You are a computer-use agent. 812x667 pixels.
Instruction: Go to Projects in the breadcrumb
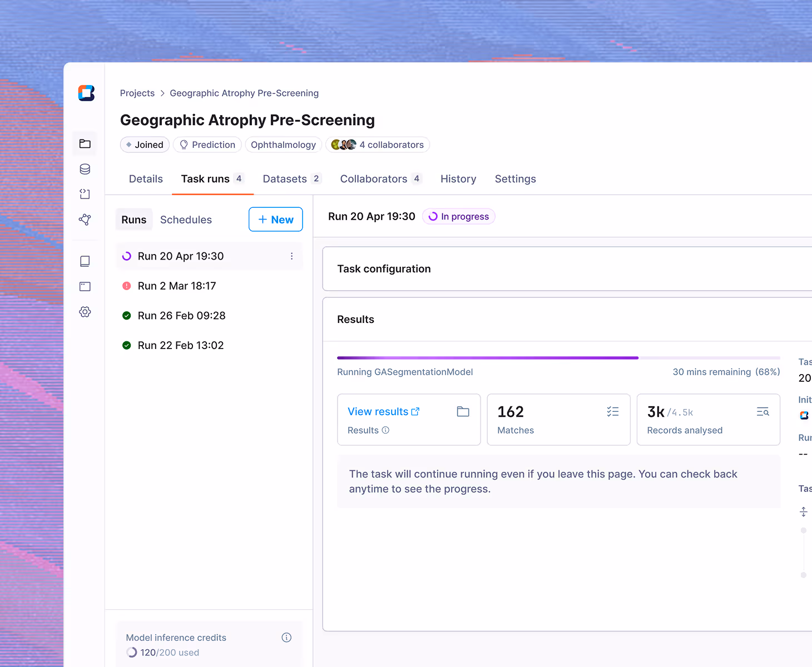(137, 93)
